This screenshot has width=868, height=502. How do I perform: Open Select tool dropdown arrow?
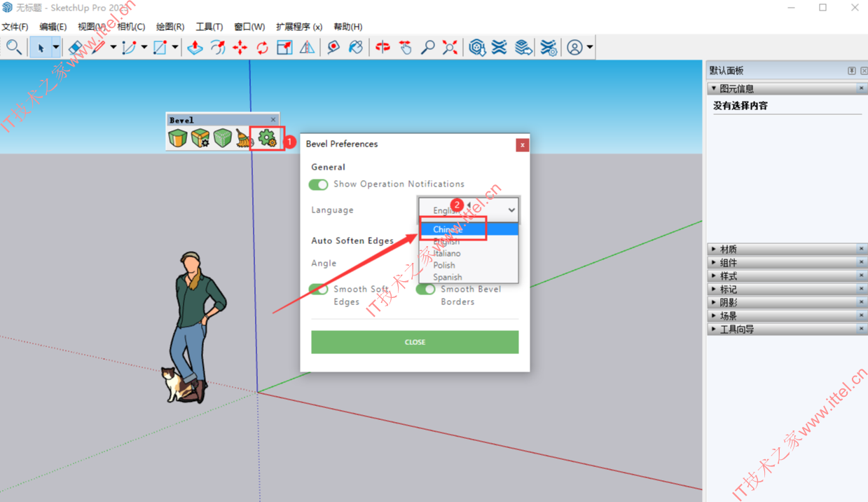56,48
